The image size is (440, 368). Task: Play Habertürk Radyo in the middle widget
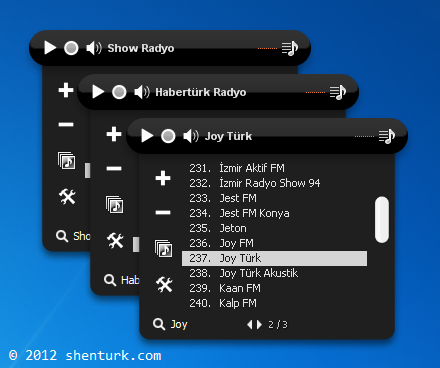point(98,92)
